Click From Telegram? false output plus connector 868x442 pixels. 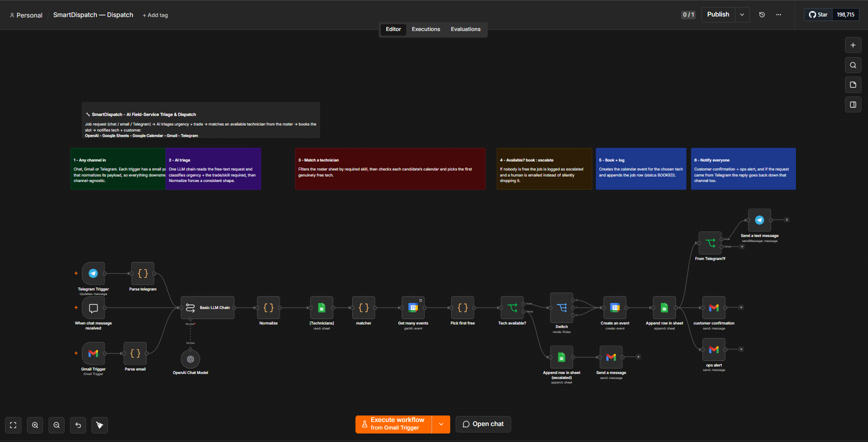tap(742, 246)
